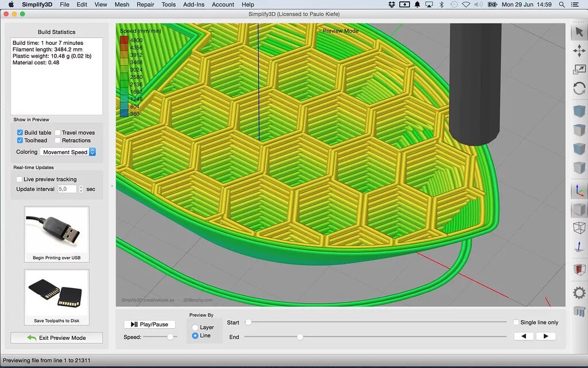Image resolution: width=588 pixels, height=368 pixels.
Task: Open the Tools menu
Action: 168,5
